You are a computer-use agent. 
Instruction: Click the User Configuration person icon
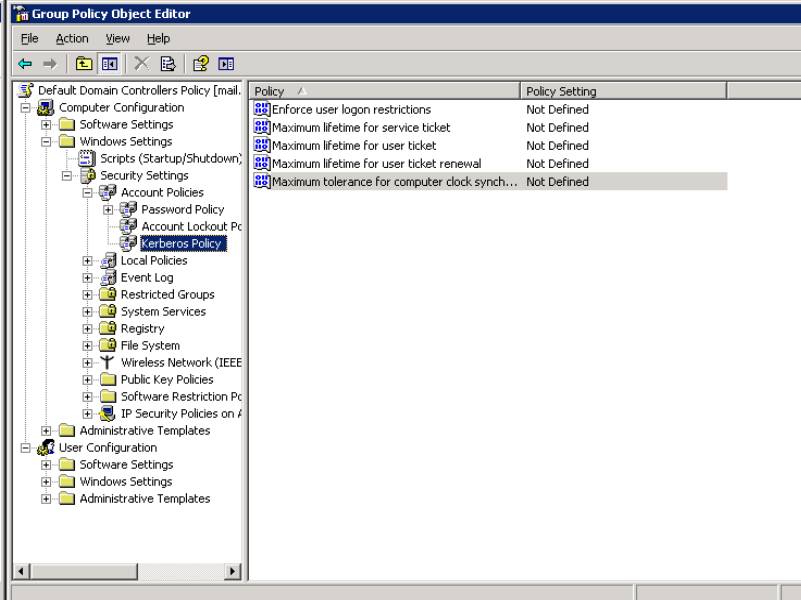coord(46,447)
